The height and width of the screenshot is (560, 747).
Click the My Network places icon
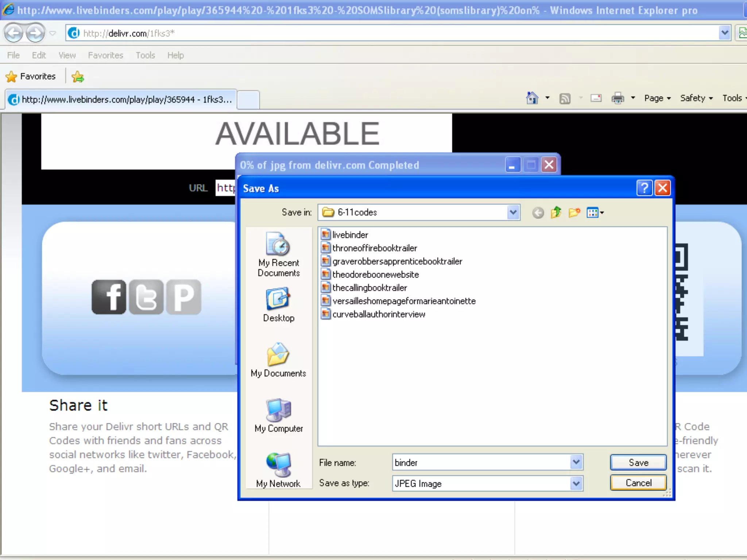279,470
